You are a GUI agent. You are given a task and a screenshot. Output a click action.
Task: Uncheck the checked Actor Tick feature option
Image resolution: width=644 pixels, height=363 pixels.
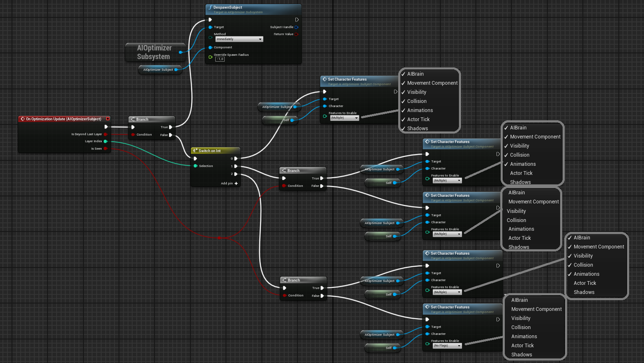click(x=418, y=119)
